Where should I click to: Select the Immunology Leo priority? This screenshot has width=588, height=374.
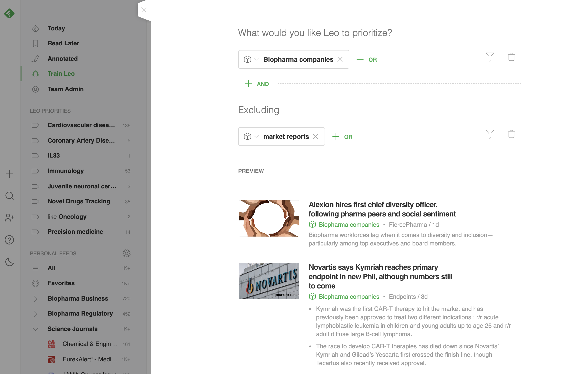65,171
